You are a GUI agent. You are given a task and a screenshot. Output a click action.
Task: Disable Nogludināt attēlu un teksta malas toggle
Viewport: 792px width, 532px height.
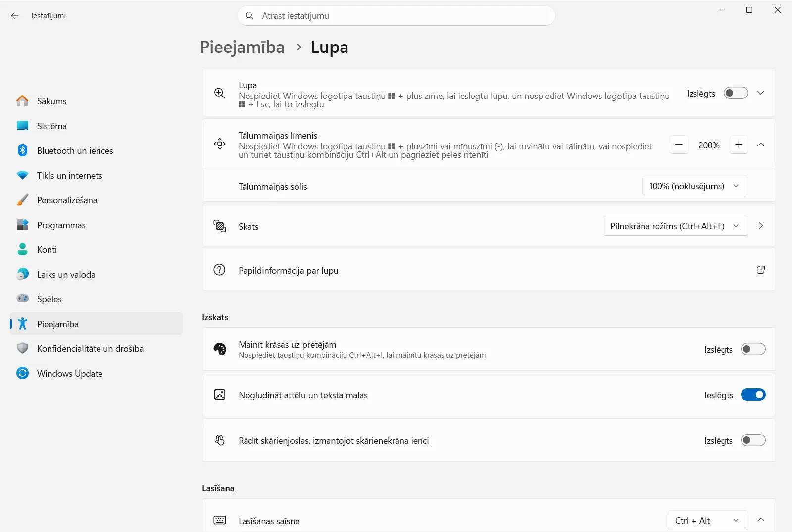click(753, 395)
